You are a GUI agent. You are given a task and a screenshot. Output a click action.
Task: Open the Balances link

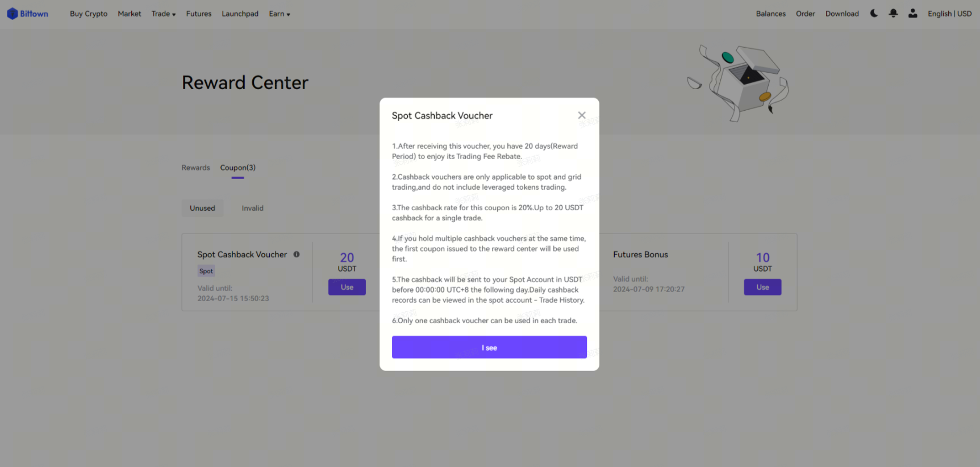tap(770, 14)
